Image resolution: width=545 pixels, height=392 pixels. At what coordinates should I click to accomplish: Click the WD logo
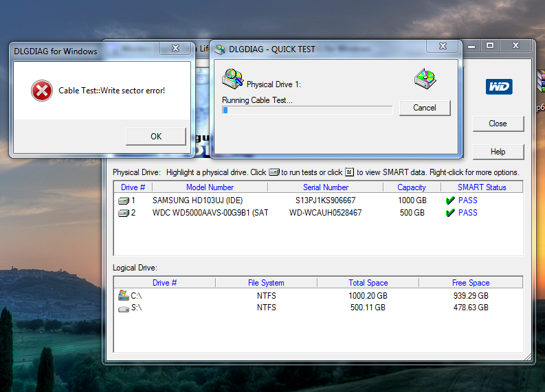coord(498,87)
